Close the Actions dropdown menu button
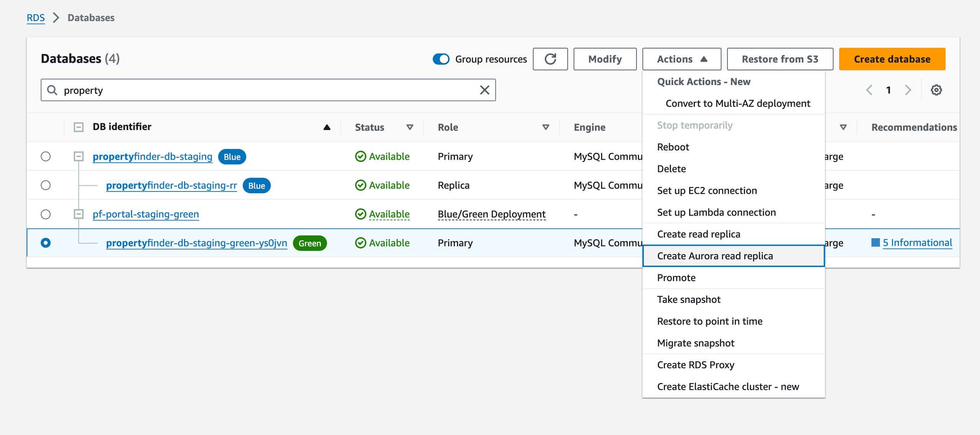Viewport: 980px width, 435px height. coord(682,59)
